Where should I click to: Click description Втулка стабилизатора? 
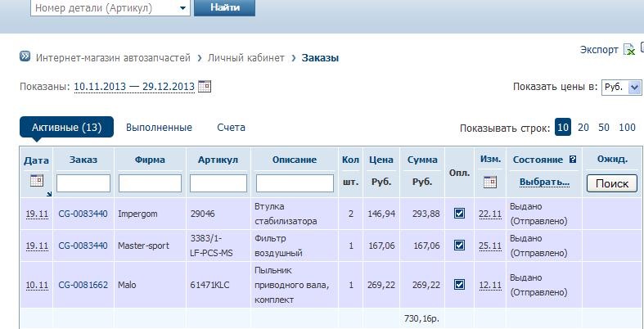pos(286,214)
